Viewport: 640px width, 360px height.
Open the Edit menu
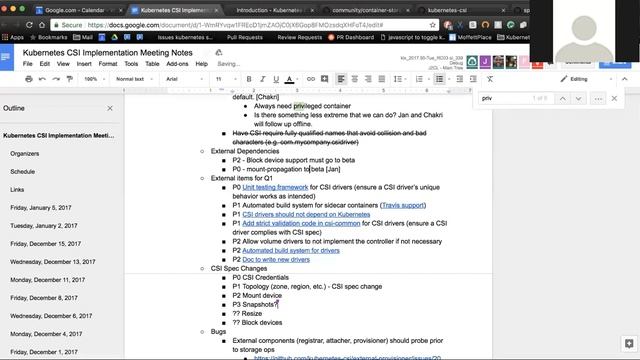point(44,64)
